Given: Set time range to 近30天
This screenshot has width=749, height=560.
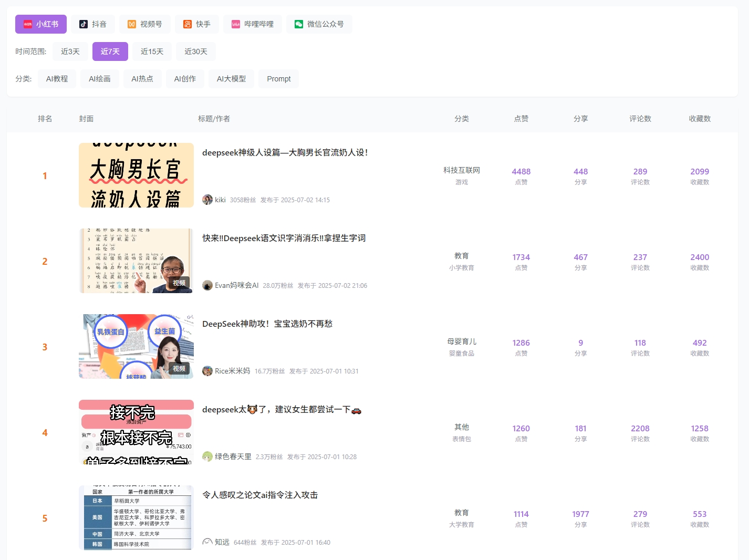Looking at the screenshot, I should click(x=196, y=51).
